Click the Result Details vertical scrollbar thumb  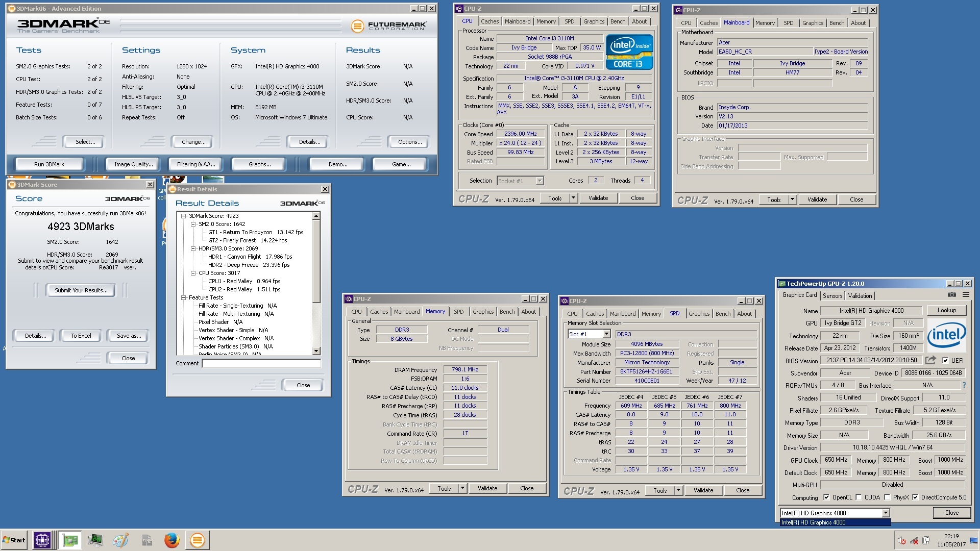point(316,262)
